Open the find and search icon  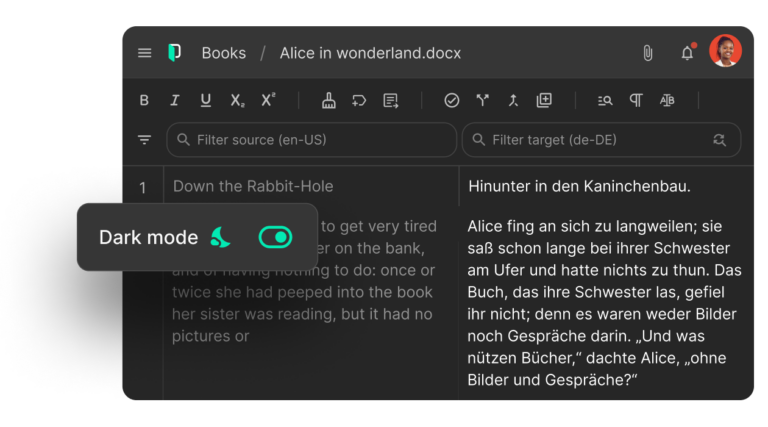point(605,100)
